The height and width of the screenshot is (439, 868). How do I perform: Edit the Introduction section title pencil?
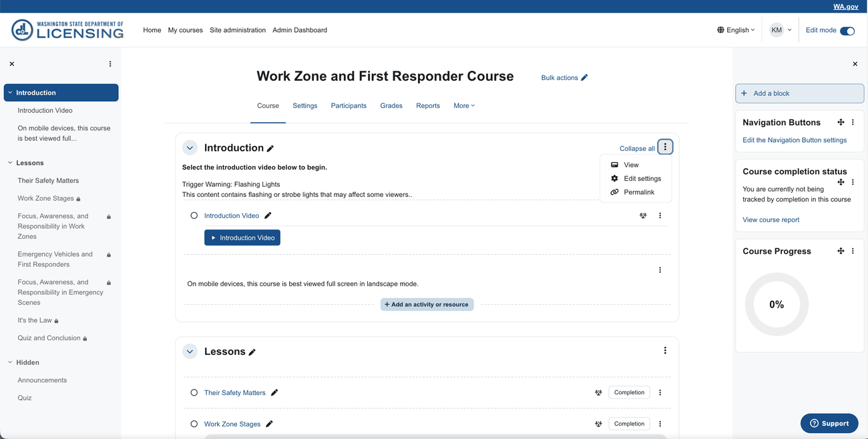click(270, 149)
